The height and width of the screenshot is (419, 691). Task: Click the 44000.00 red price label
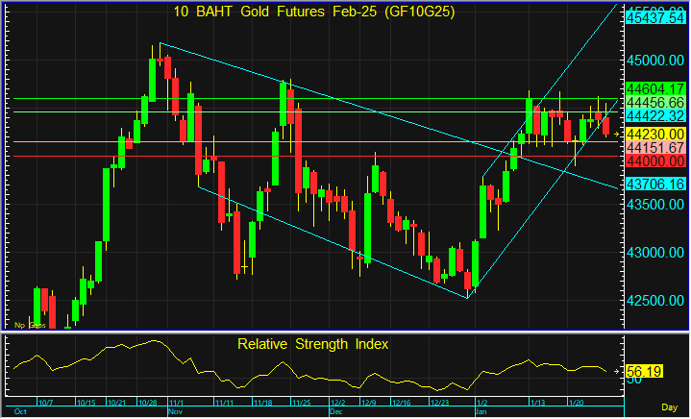click(655, 160)
